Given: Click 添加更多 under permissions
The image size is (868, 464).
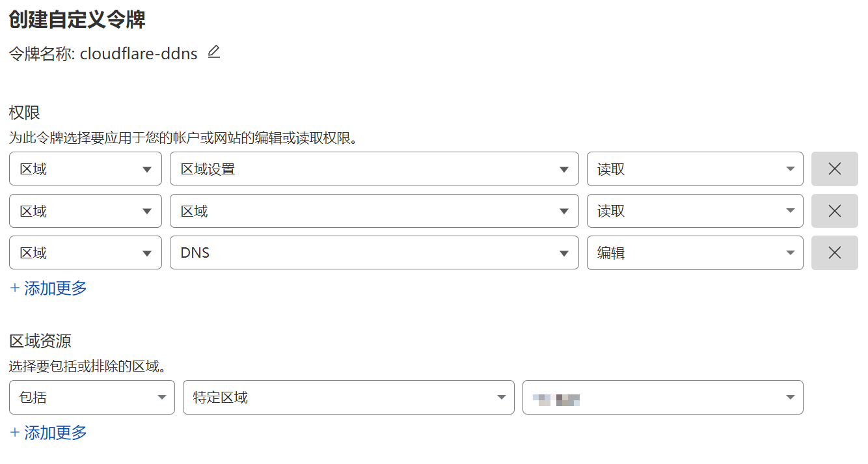Looking at the screenshot, I should pos(49,288).
